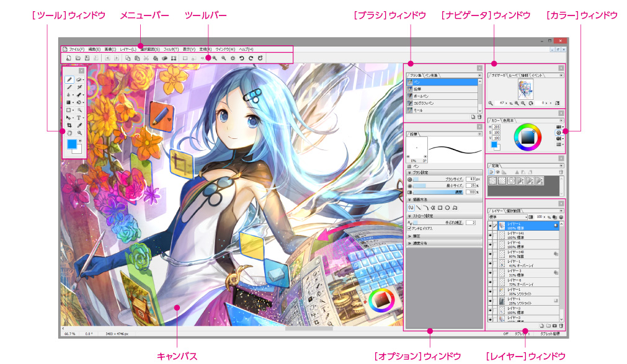Open the layer blend mode dropdown (標準)
Viewport: 627px width, 364px height.
pyautogui.click(x=508, y=217)
